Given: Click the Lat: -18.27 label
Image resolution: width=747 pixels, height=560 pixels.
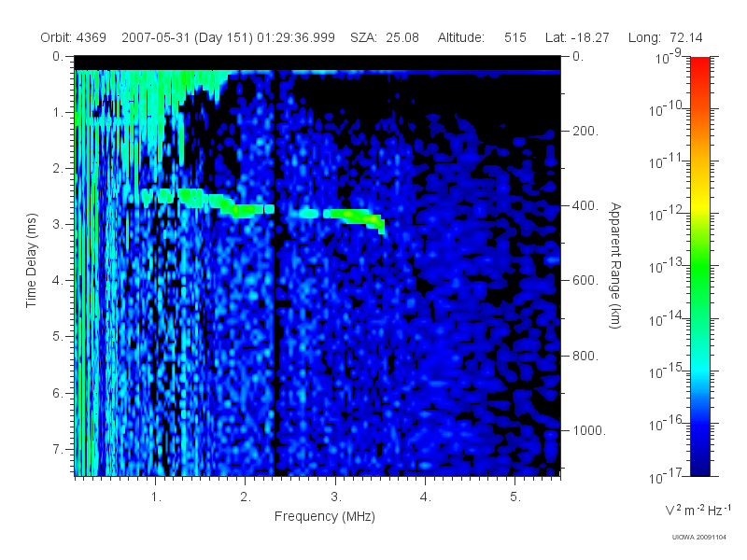Looking at the screenshot, I should pyautogui.click(x=577, y=37).
